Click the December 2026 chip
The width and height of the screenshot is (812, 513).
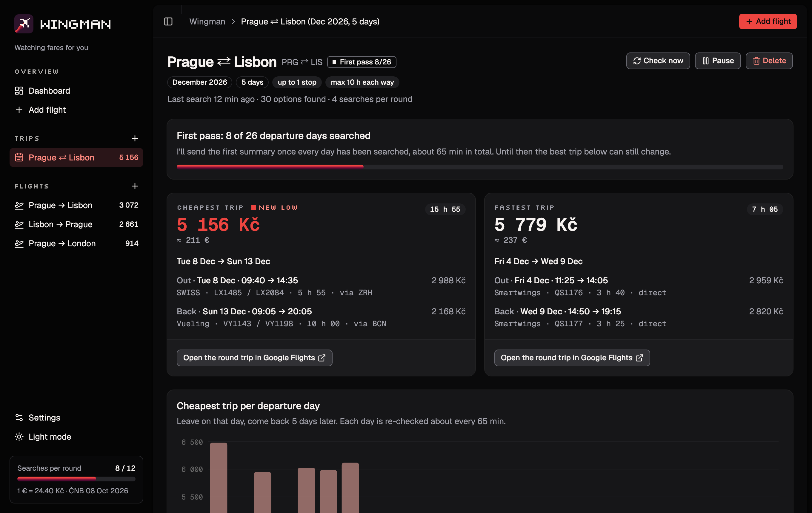200,82
